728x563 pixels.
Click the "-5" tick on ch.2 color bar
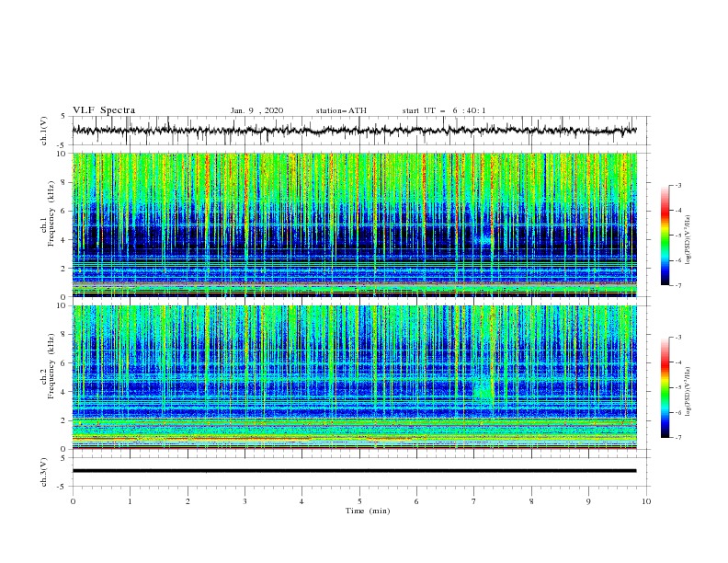click(x=677, y=387)
